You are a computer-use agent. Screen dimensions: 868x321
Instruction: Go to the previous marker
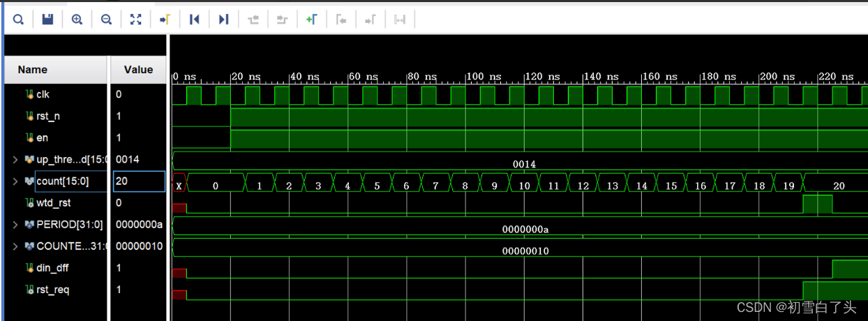pos(341,20)
